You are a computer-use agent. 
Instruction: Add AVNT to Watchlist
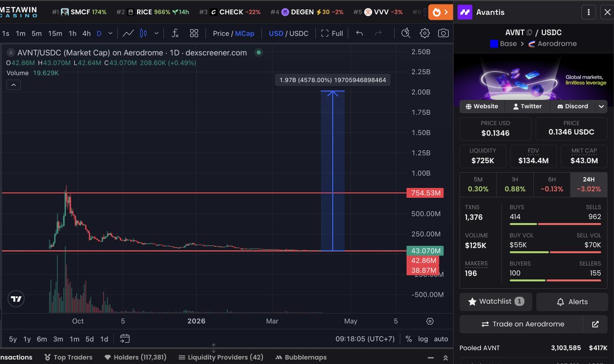[496, 302]
